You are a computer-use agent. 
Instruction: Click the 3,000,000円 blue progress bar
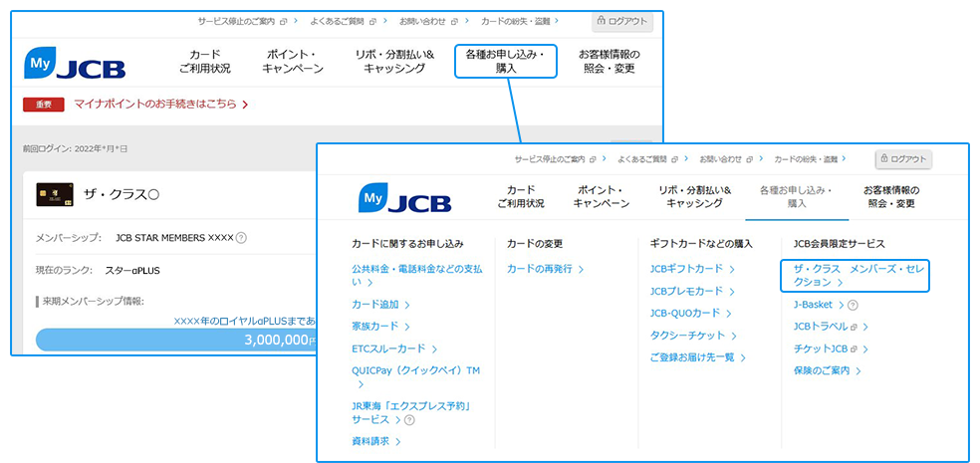pos(176,340)
